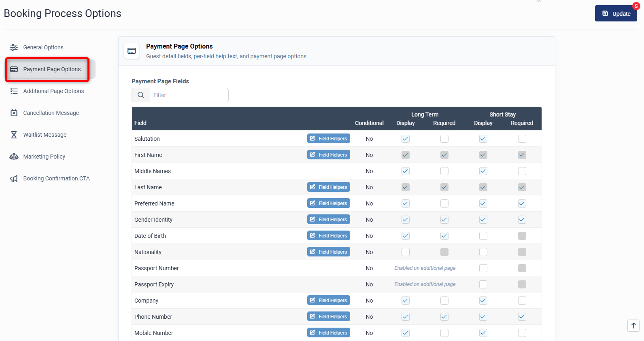Open Field Helpers for Company
The image size is (644, 341).
(x=329, y=300)
